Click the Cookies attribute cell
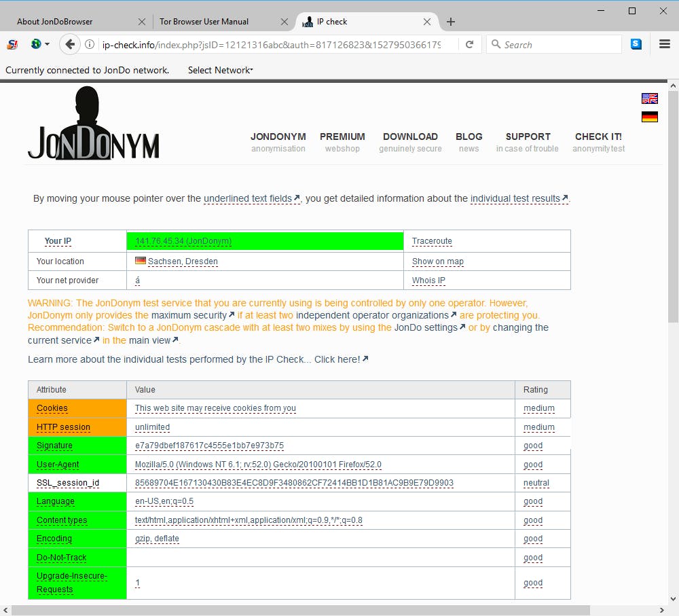The width and height of the screenshot is (679, 616). click(x=77, y=408)
